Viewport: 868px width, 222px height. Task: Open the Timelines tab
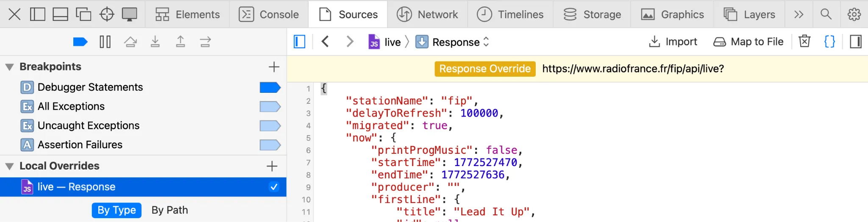coord(510,14)
